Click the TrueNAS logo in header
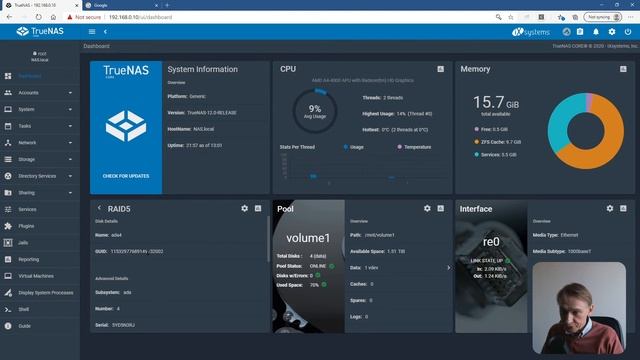The image size is (640, 360). (40, 31)
